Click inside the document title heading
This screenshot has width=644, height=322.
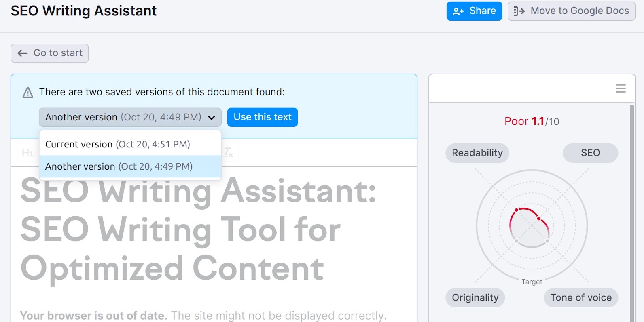pos(198,229)
